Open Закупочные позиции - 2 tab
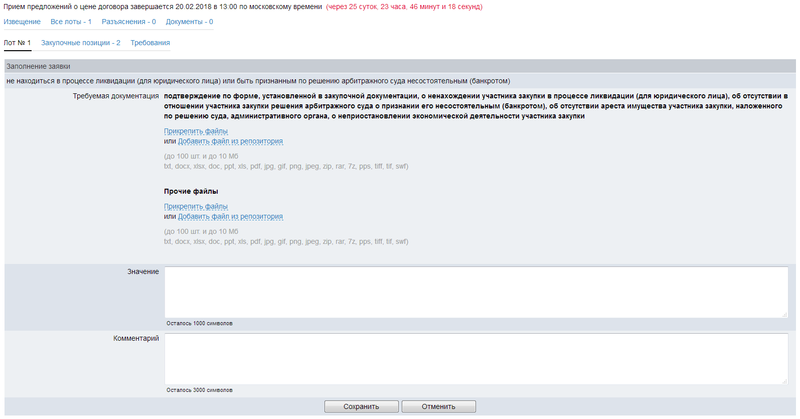The image size is (800, 419). pyautogui.click(x=81, y=43)
